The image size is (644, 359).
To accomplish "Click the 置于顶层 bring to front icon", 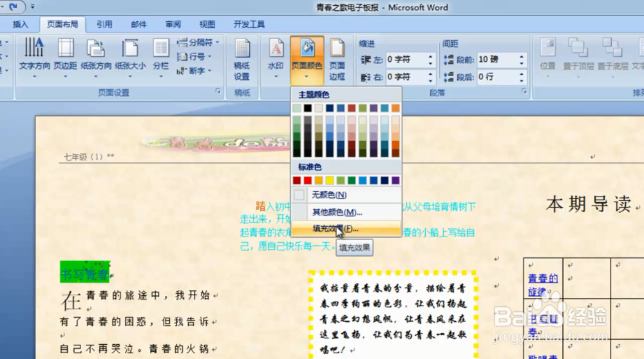I will [578, 55].
